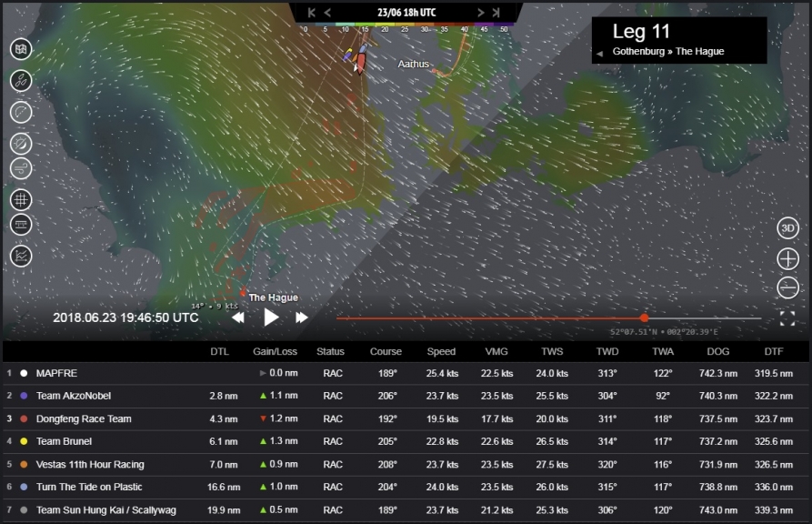Sort table by TWS column
This screenshot has height=524, width=812.
coord(552,351)
